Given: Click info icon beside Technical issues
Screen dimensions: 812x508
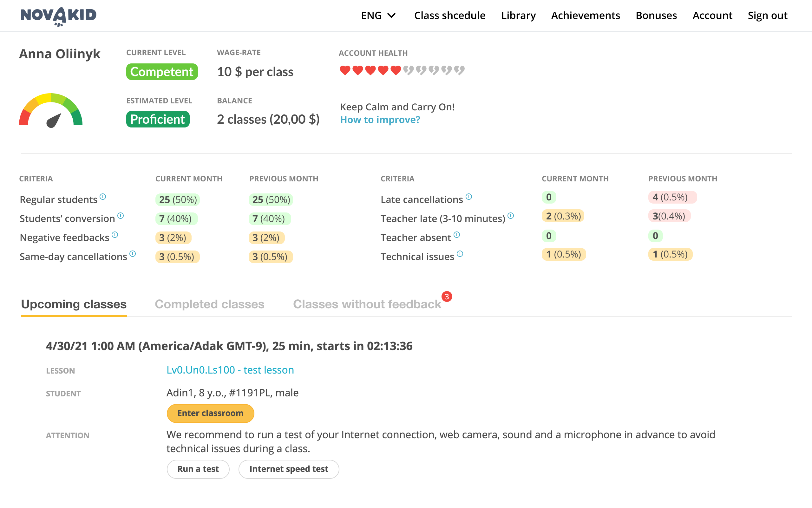Looking at the screenshot, I should point(460,254).
